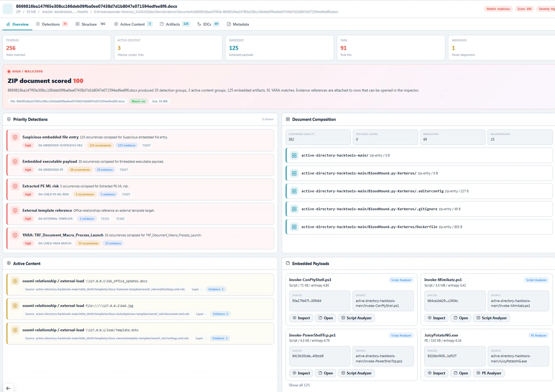Click Findings 256 summary card
The width and height of the screenshot is (555, 392).
click(57, 48)
